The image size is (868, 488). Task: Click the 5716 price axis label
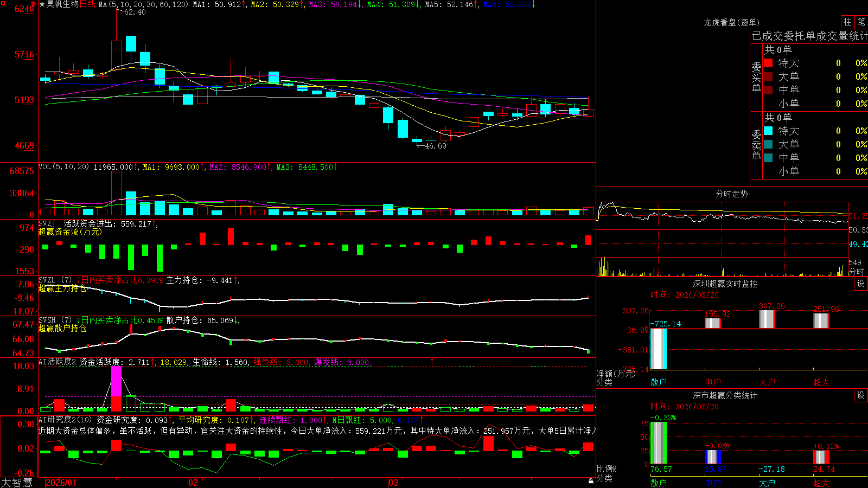coord(24,54)
